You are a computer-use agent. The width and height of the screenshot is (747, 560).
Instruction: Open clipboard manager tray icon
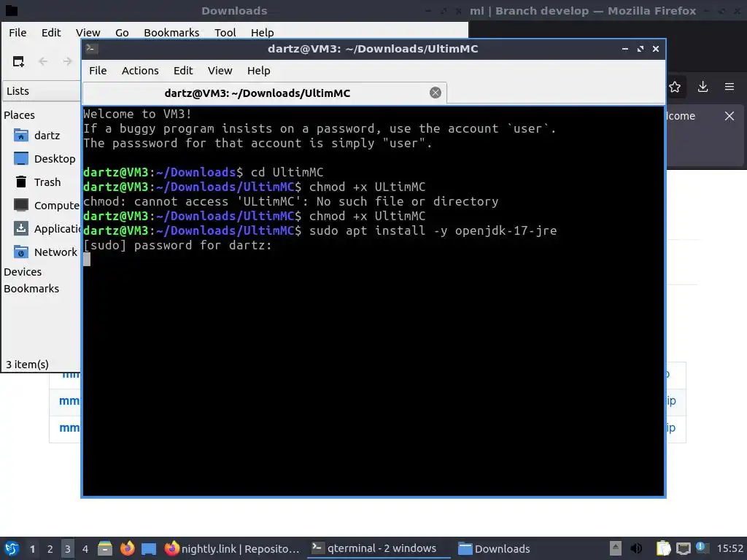coord(663,548)
